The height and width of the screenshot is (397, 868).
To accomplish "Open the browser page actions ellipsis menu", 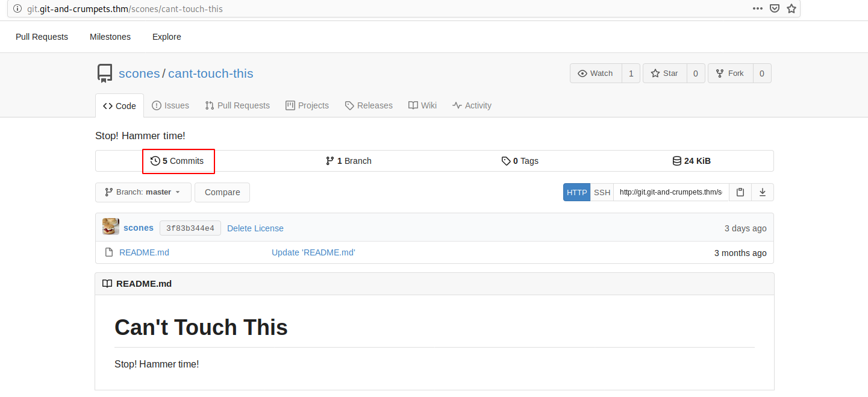I will pyautogui.click(x=758, y=8).
